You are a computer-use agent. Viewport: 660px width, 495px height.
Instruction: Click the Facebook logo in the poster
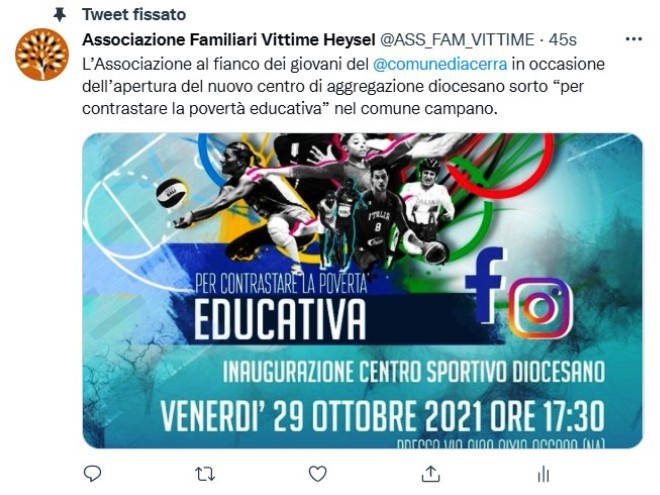pyautogui.click(x=484, y=285)
